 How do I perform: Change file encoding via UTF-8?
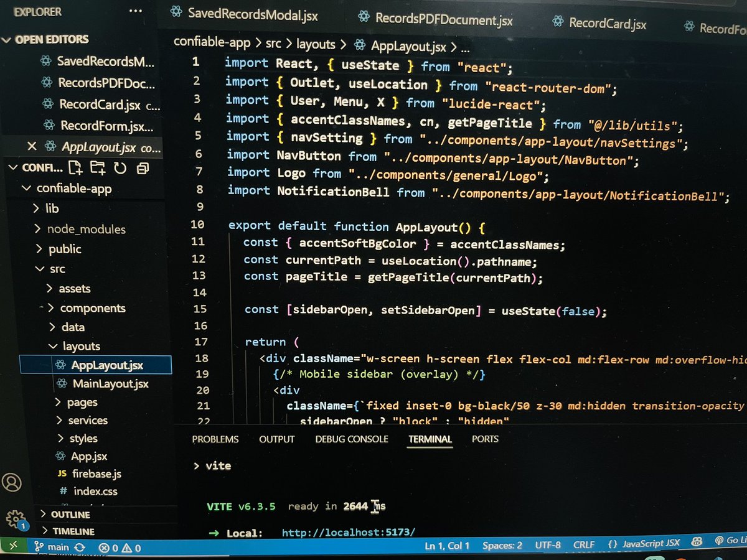tap(548, 544)
